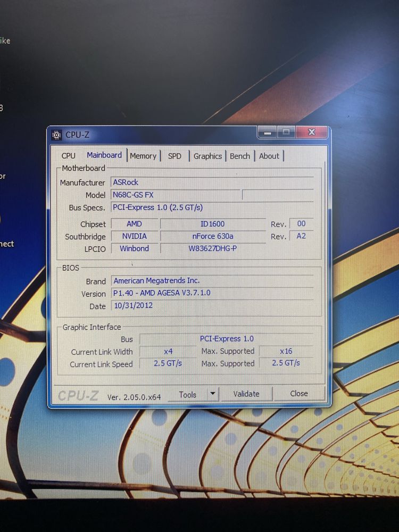
Task: Click the Chipset ID1600 field
Action: tap(213, 224)
